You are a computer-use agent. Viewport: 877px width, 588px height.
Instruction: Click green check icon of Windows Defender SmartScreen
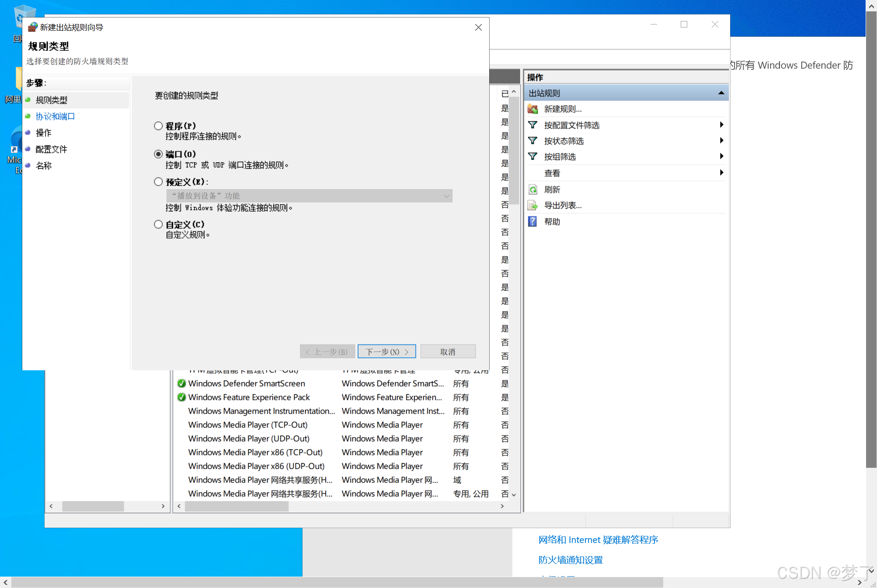click(x=181, y=383)
